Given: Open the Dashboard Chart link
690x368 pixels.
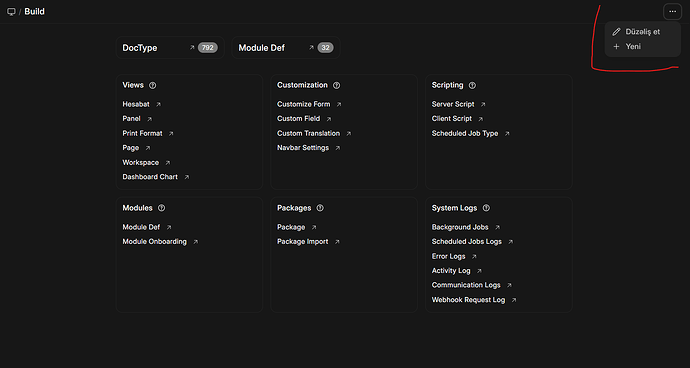Looking at the screenshot, I should [150, 177].
